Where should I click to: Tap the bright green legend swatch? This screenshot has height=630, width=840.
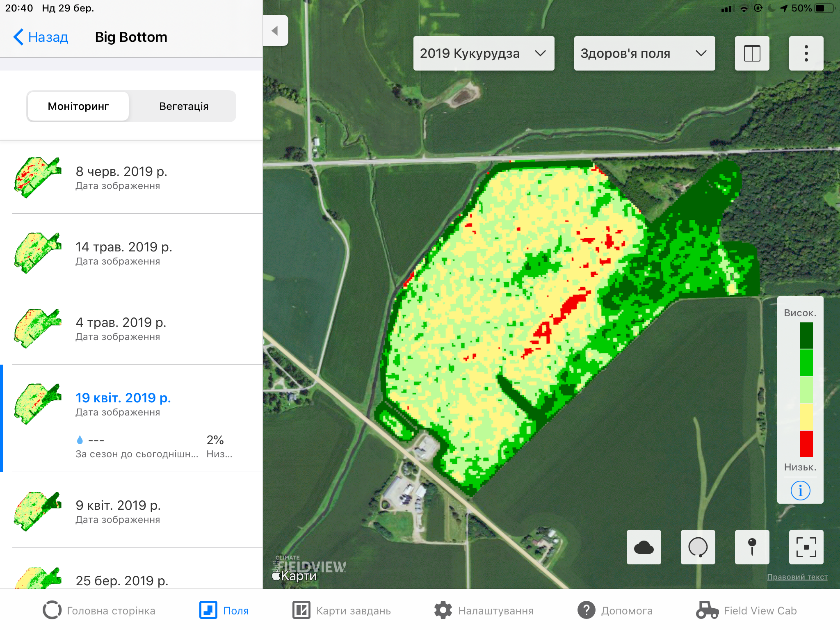pos(806,362)
